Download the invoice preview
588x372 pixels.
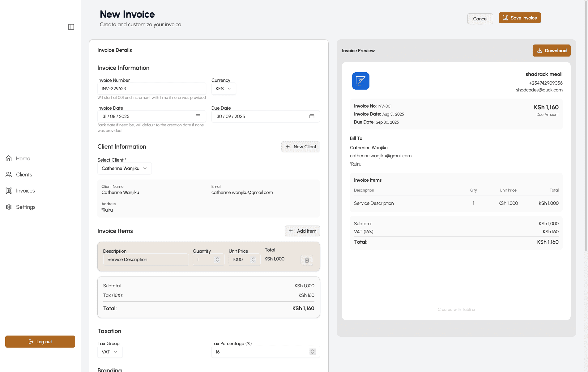552,50
